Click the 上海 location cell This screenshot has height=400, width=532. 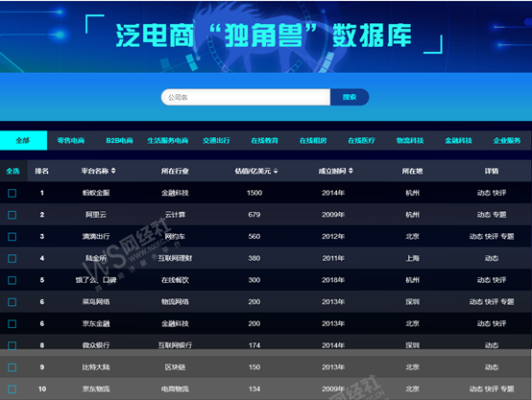coord(413,258)
